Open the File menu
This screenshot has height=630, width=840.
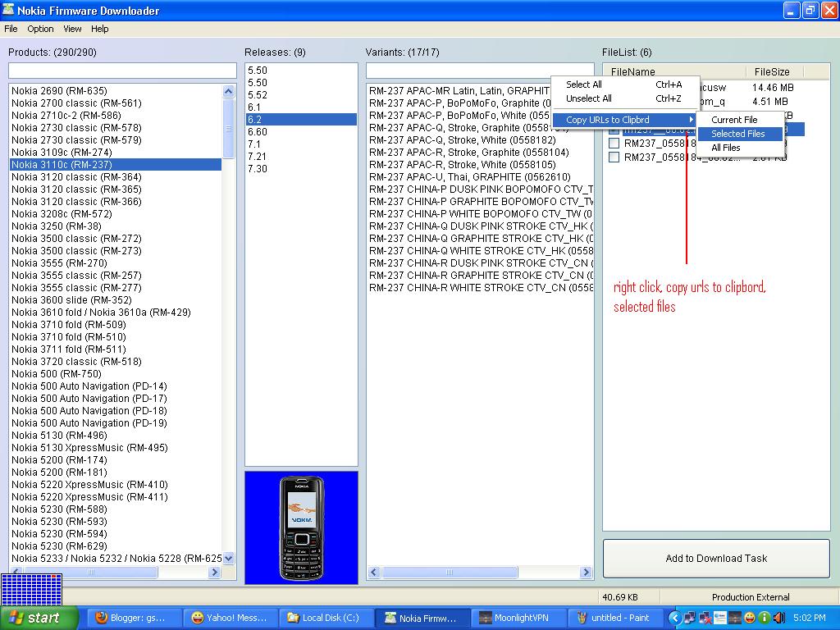pos(11,29)
